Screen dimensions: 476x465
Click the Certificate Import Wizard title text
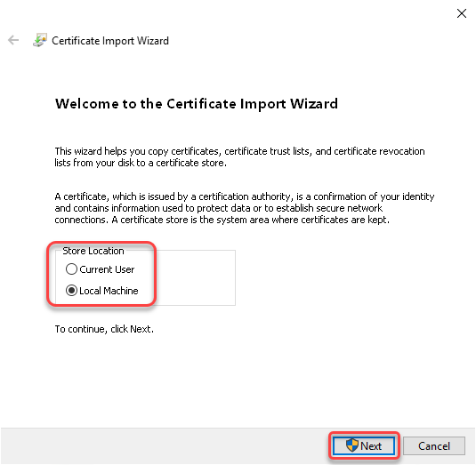coord(110,41)
